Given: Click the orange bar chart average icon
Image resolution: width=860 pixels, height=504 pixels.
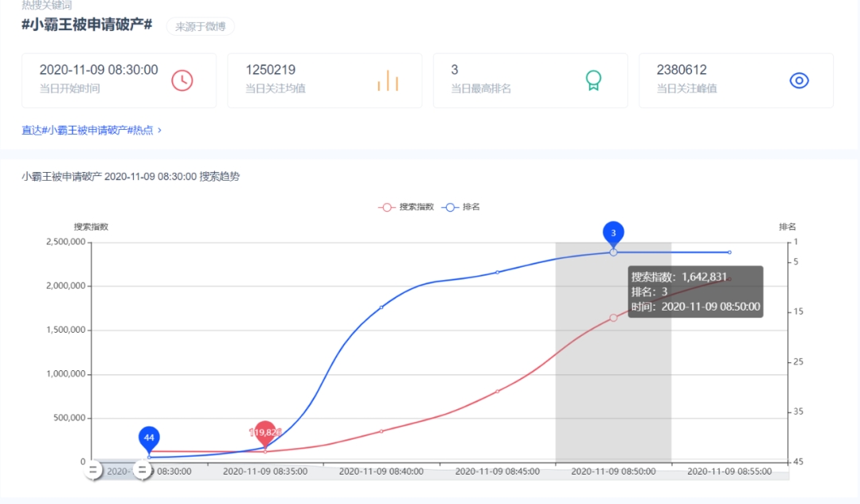Looking at the screenshot, I should click(x=388, y=80).
